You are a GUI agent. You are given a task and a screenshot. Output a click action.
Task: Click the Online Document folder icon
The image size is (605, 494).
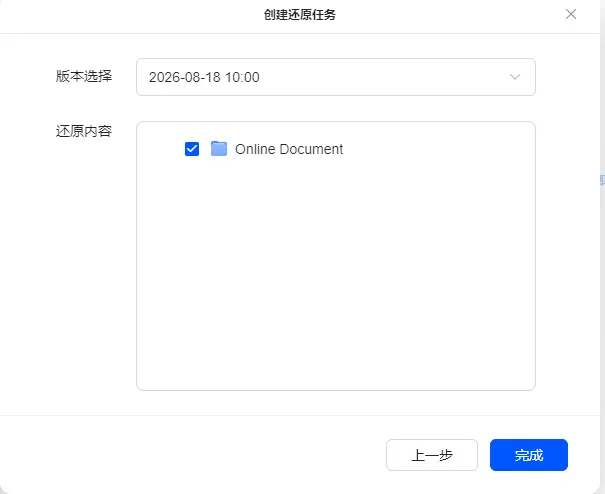[x=219, y=149]
